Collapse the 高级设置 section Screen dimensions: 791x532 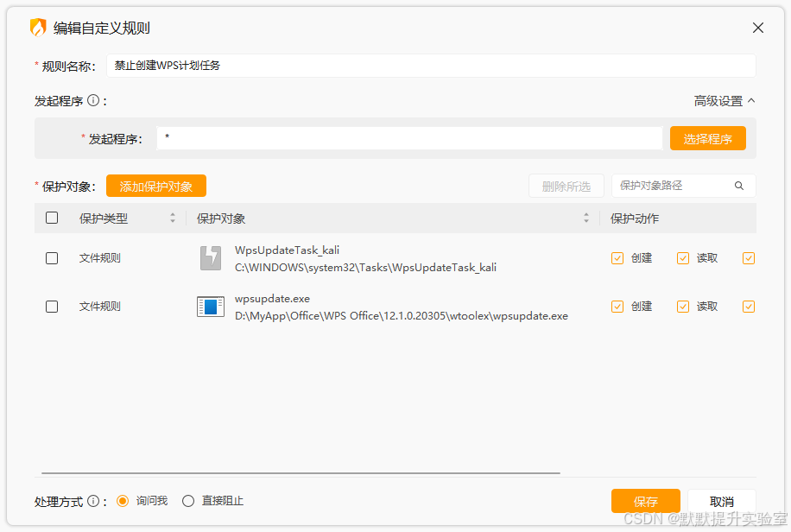tap(725, 101)
